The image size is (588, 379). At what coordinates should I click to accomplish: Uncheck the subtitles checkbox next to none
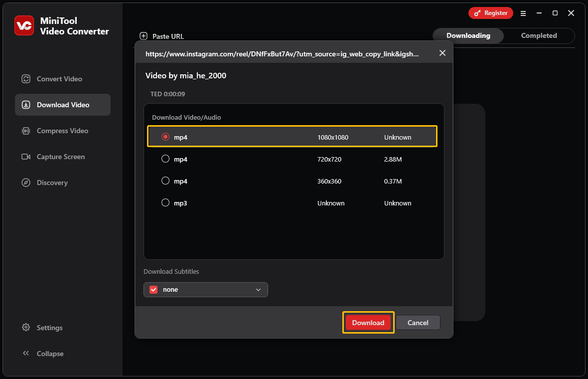click(x=153, y=290)
